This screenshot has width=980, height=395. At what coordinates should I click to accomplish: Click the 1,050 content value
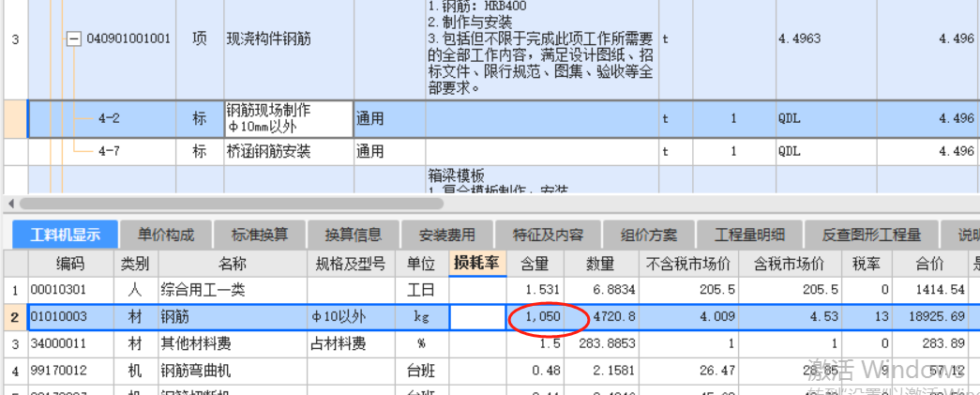click(x=542, y=317)
